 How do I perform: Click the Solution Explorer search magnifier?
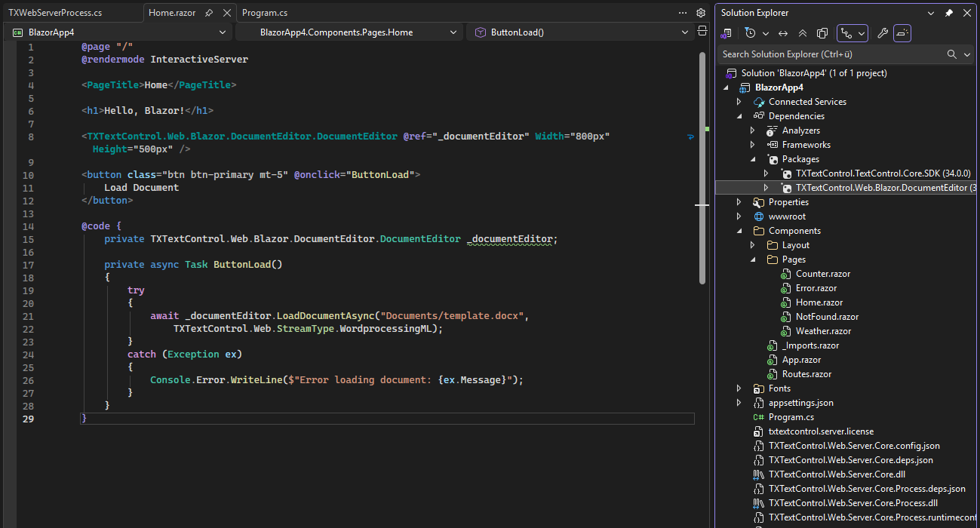tap(952, 54)
